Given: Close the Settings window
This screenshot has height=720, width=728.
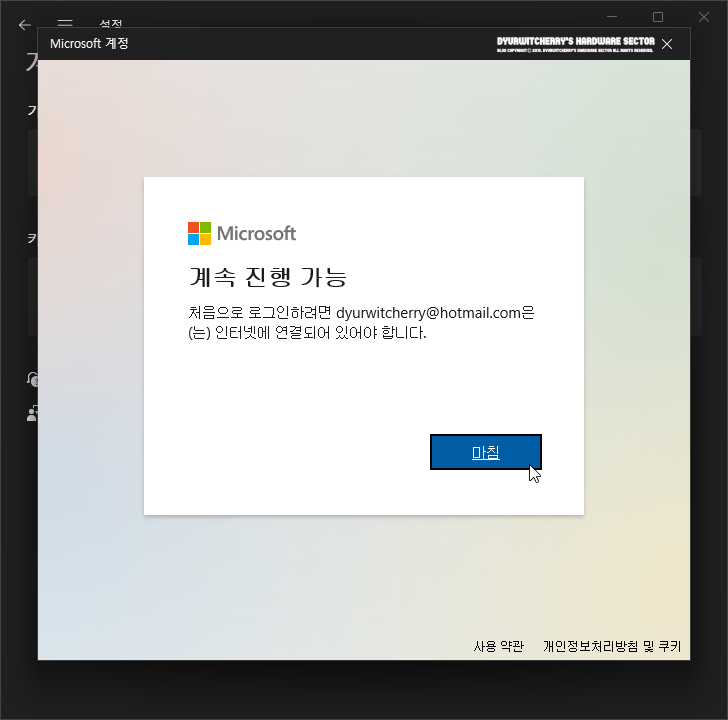Looking at the screenshot, I should click(704, 17).
